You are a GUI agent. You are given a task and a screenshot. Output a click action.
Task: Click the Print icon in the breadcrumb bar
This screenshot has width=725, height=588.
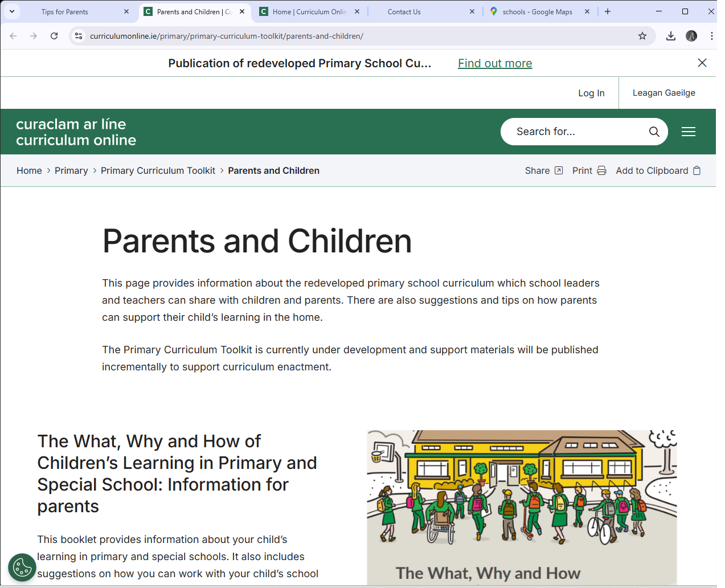coord(603,170)
